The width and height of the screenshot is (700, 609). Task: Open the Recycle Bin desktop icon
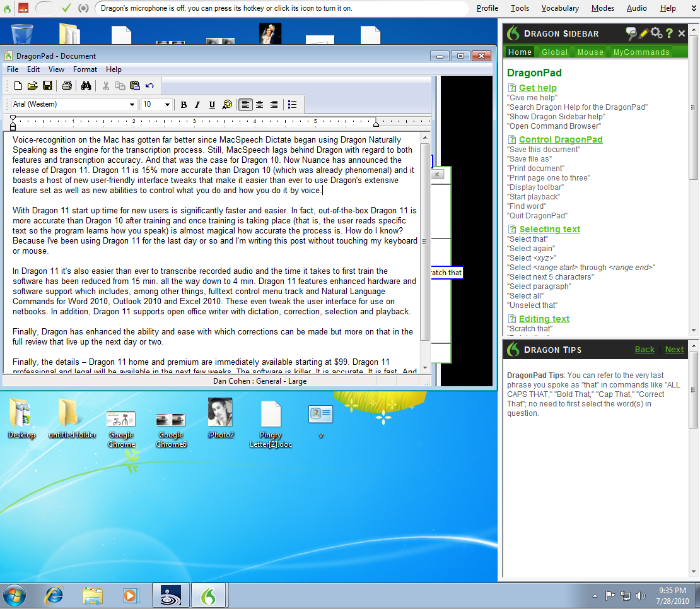22,34
